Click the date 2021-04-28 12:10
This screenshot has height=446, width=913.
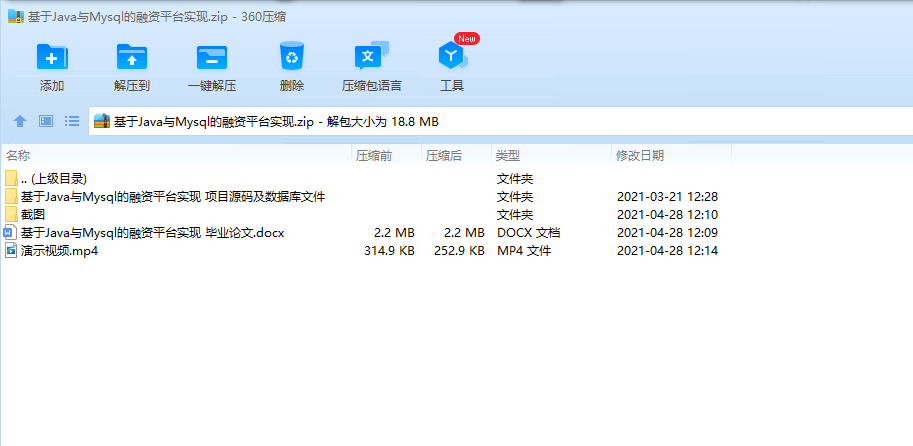(667, 215)
